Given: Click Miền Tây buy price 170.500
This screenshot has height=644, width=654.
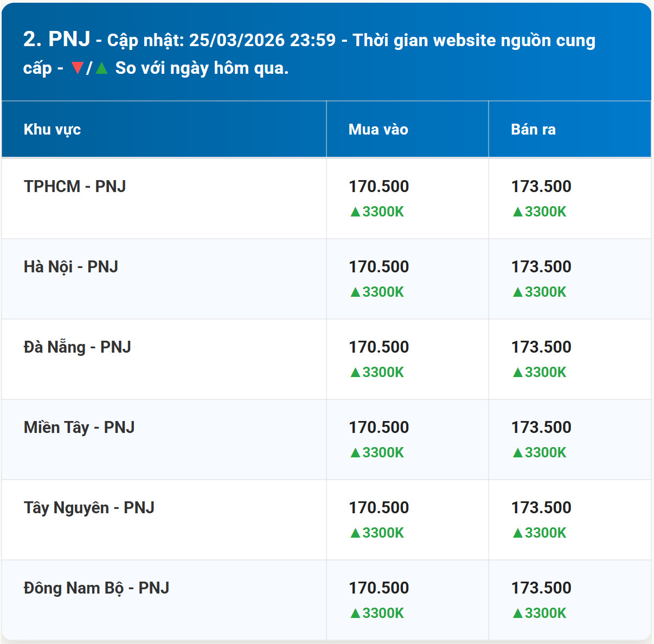Looking at the screenshot, I should point(379,428).
